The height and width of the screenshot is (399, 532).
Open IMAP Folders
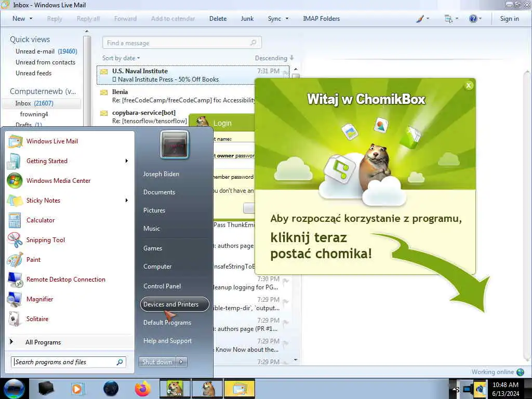click(x=321, y=19)
